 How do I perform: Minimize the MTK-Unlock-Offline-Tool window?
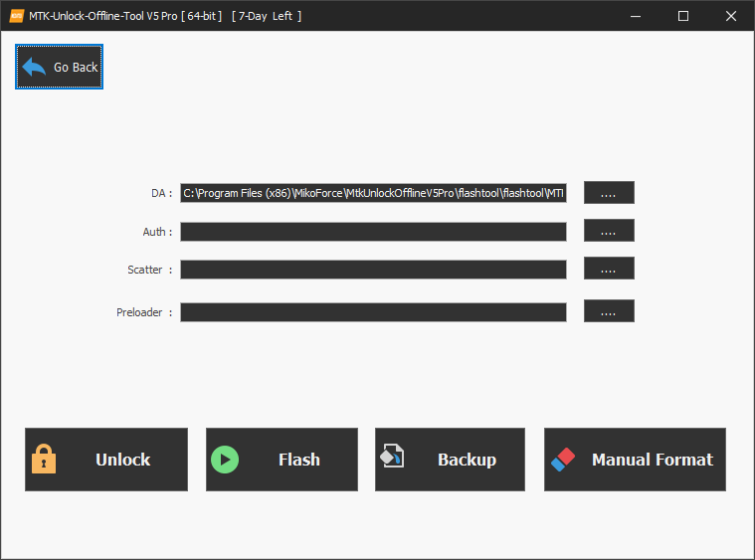point(636,16)
